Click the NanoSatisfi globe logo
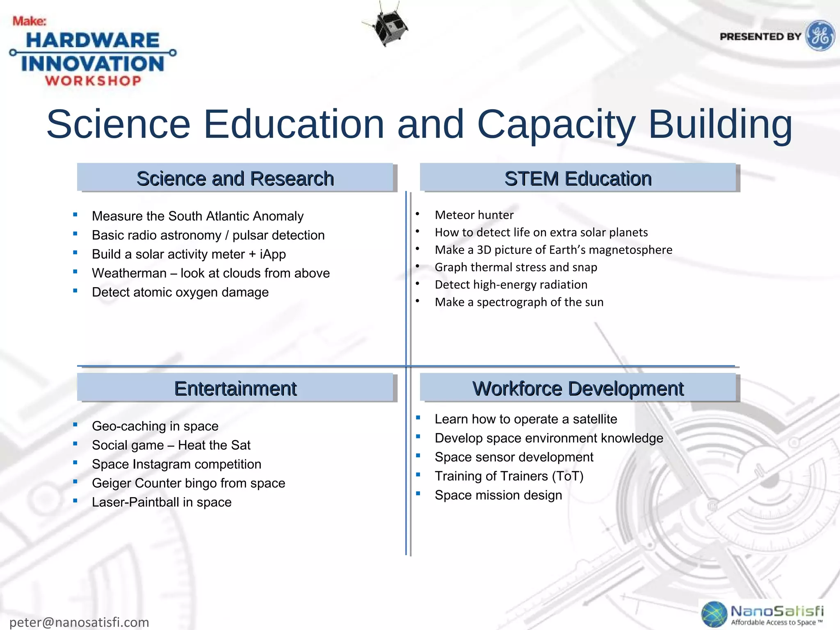Viewport: 840px width, 630px height. coord(714,614)
